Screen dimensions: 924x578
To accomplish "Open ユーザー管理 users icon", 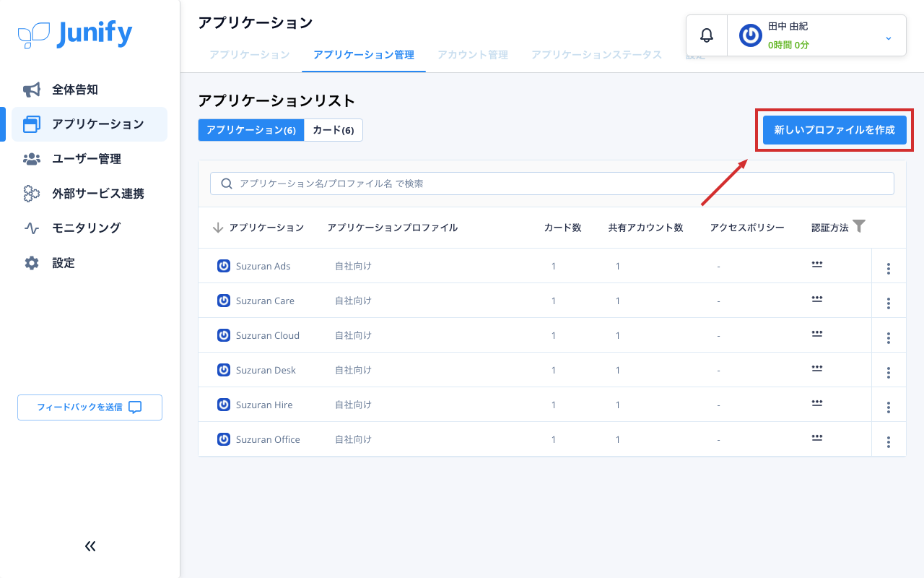I will pos(32,159).
